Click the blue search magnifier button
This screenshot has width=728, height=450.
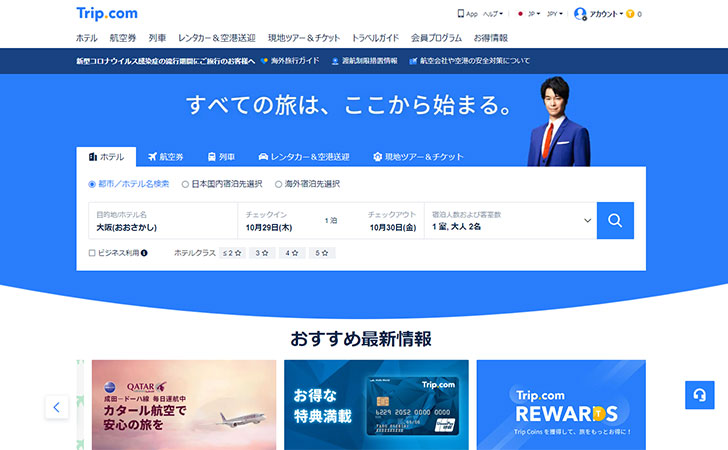pyautogui.click(x=615, y=221)
